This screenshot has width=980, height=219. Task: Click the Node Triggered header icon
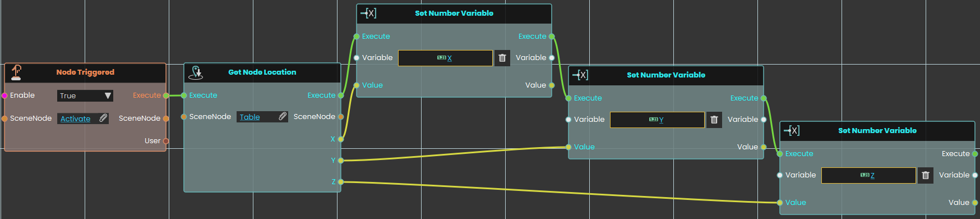(x=16, y=72)
